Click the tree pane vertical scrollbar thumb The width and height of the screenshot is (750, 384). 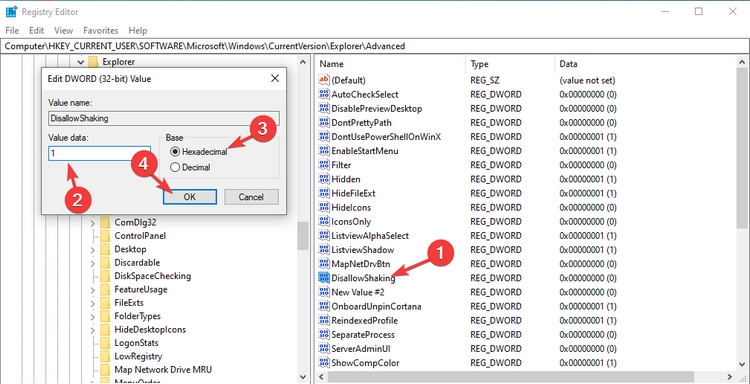(303, 236)
